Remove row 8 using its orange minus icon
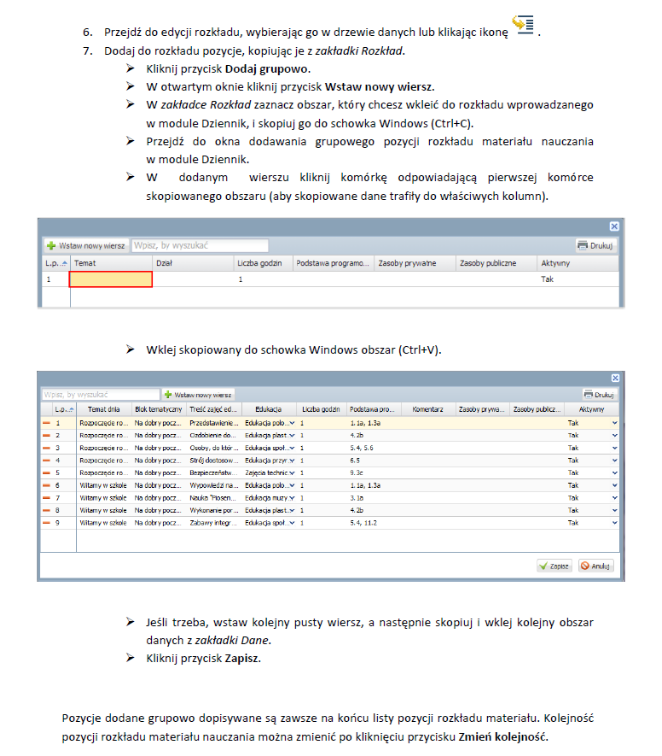 coord(46,510)
